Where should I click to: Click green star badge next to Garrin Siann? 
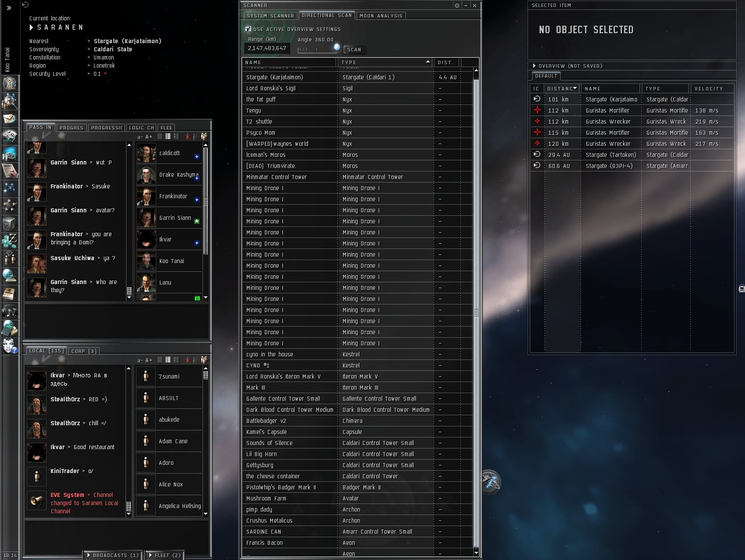(x=197, y=222)
